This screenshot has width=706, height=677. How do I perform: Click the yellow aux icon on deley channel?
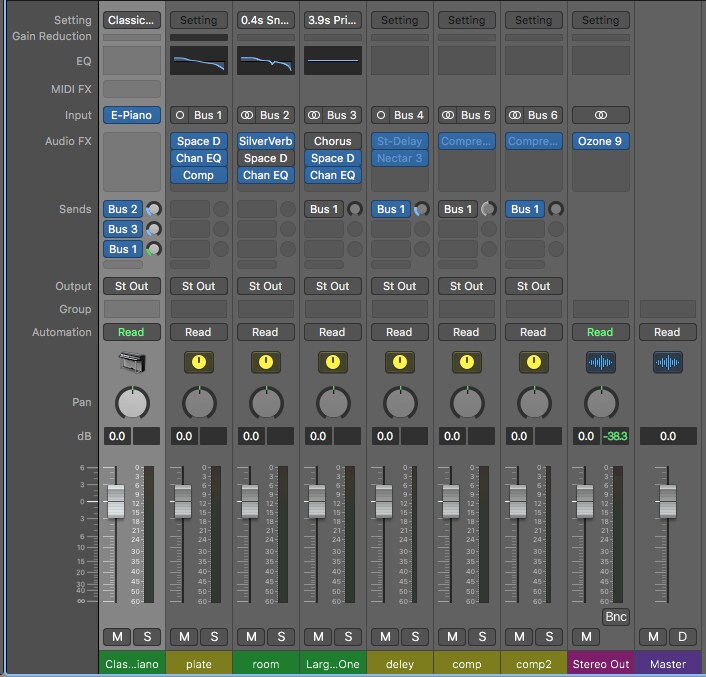click(399, 362)
